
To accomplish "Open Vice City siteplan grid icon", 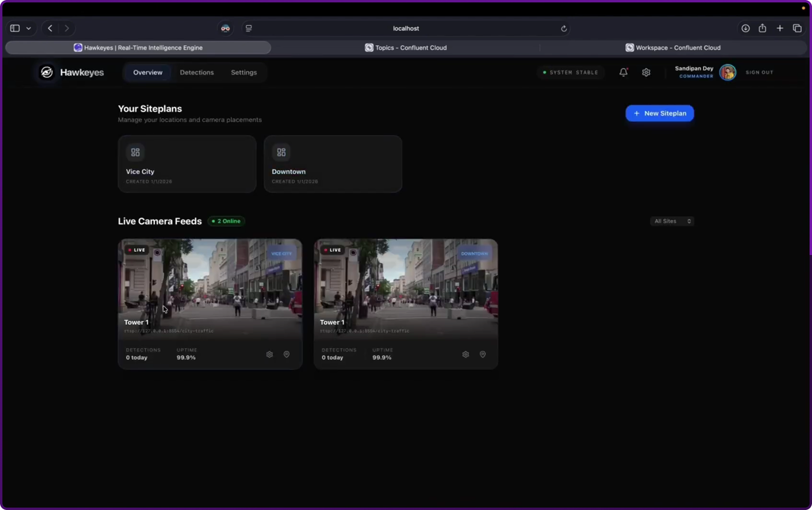I will pos(136,152).
